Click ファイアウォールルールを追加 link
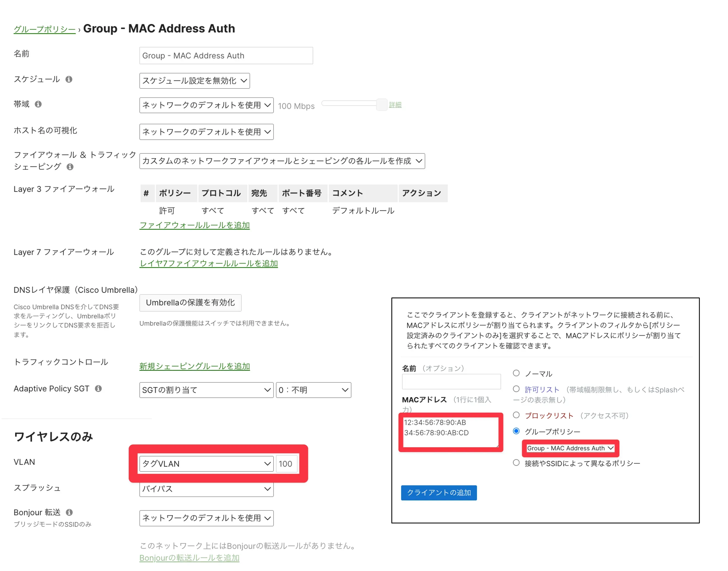This screenshot has width=728, height=571. point(195,225)
